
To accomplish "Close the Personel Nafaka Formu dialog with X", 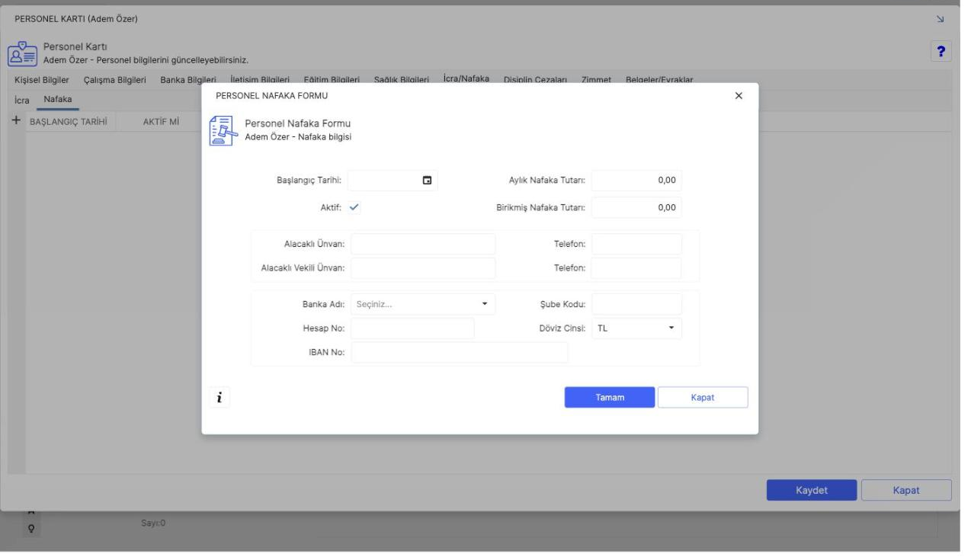I will tap(738, 96).
